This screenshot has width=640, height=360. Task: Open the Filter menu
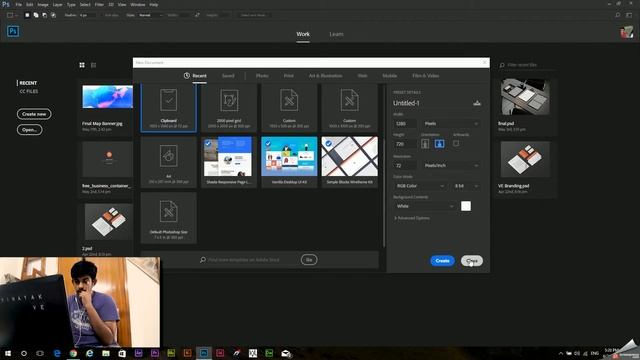click(99, 4)
